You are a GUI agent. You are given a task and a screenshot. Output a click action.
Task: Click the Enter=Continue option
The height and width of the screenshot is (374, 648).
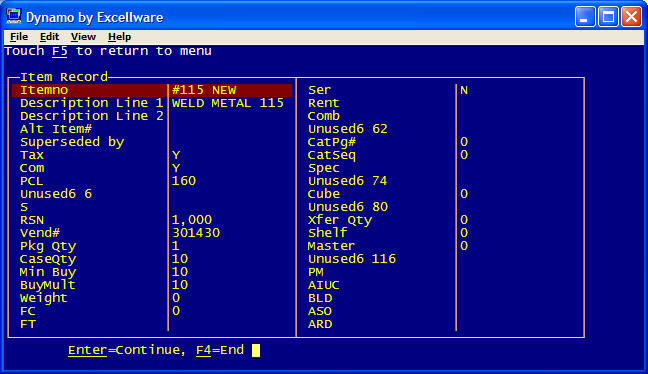[x=126, y=350]
